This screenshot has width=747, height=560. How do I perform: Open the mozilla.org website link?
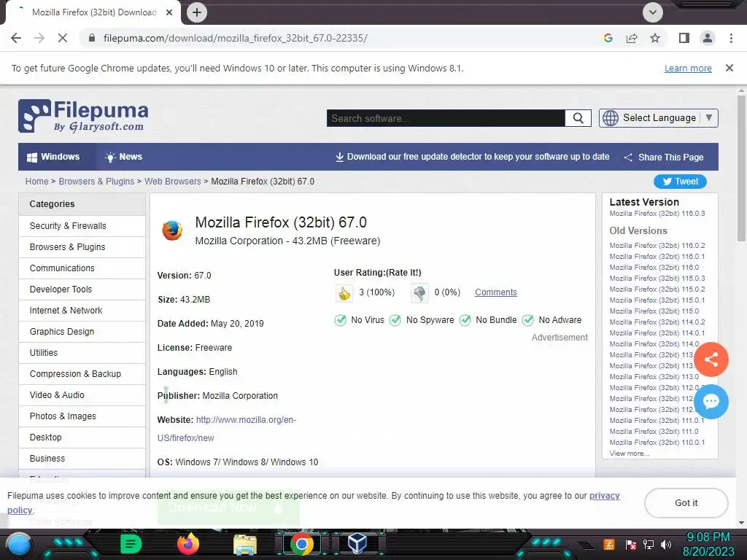[226, 429]
